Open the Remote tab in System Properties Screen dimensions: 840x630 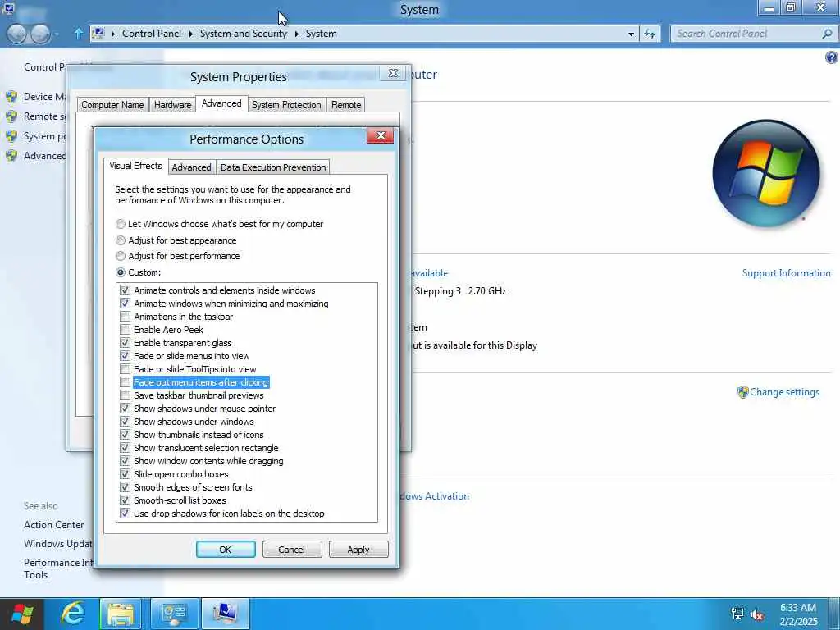(346, 105)
